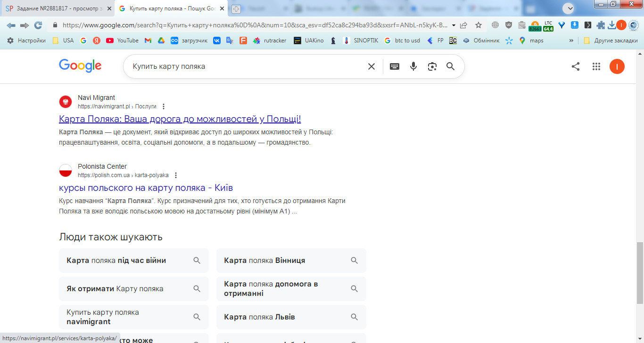Open the btc to usd bookmark
Image resolution: width=644 pixels, height=343 pixels.
click(x=402, y=41)
